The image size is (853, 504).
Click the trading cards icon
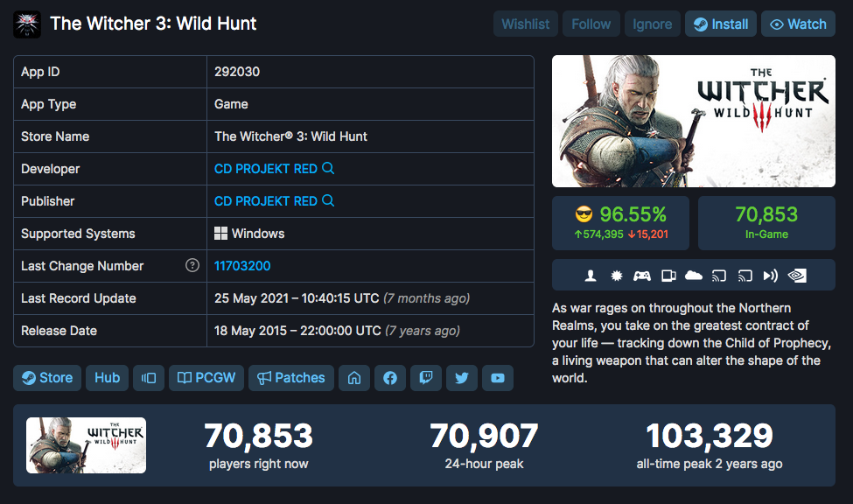[x=668, y=276]
